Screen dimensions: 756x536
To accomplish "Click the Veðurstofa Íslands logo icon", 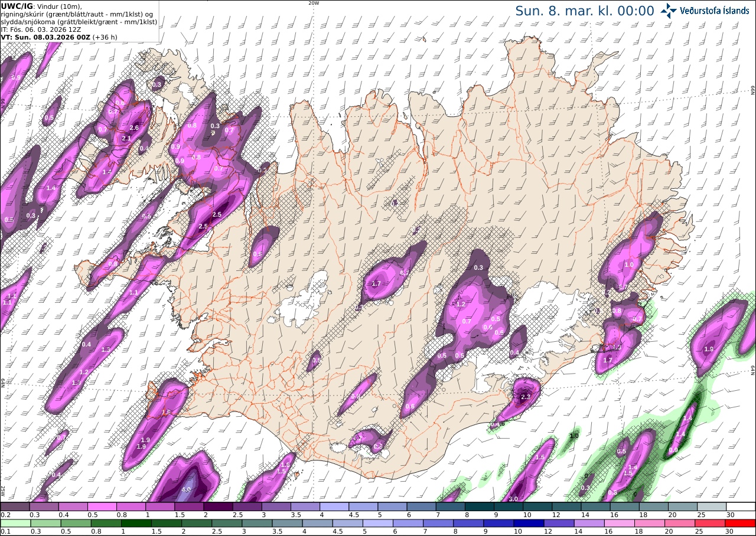I will pyautogui.click(x=669, y=10).
